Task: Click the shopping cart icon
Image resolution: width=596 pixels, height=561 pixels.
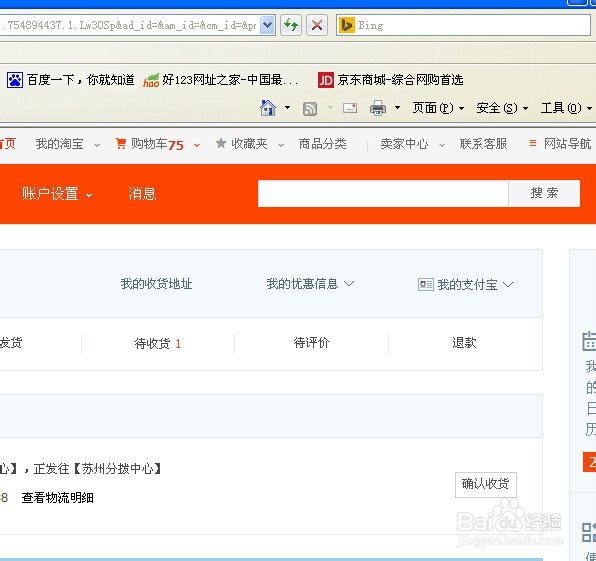Action: (x=120, y=144)
